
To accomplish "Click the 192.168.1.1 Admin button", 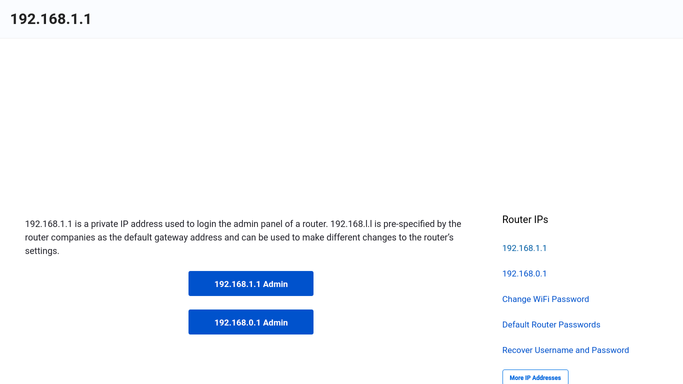I will coord(250,283).
